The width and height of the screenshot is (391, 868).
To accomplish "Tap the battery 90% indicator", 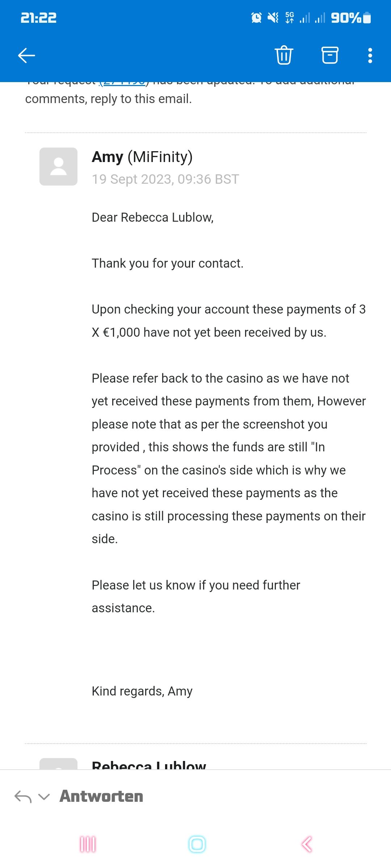I will coord(350,17).
